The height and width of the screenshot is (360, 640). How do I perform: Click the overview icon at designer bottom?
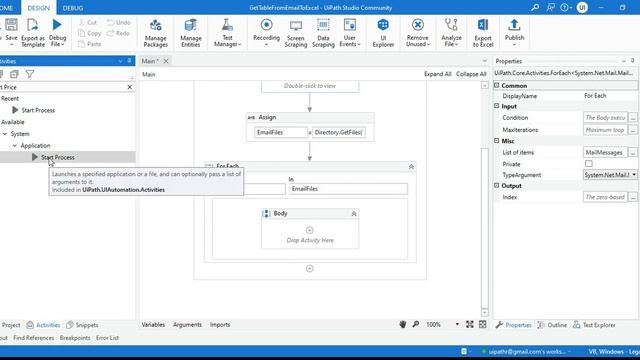[x=483, y=324]
